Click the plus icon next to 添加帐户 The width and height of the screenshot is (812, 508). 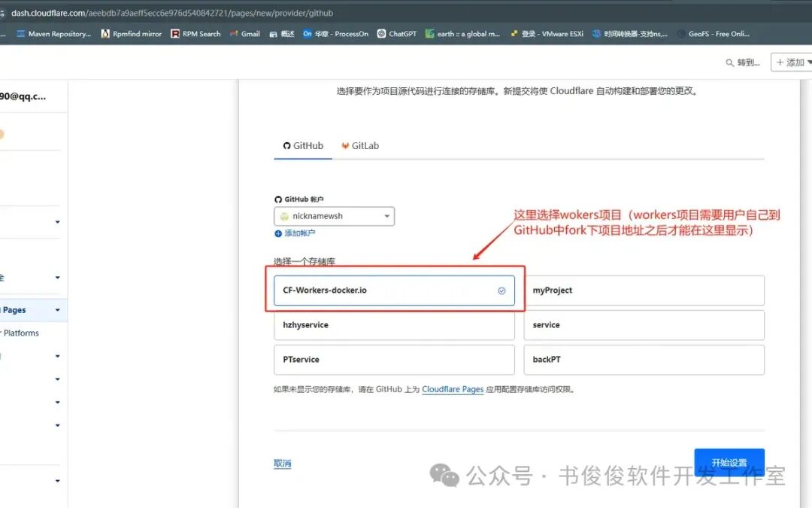coord(278,233)
